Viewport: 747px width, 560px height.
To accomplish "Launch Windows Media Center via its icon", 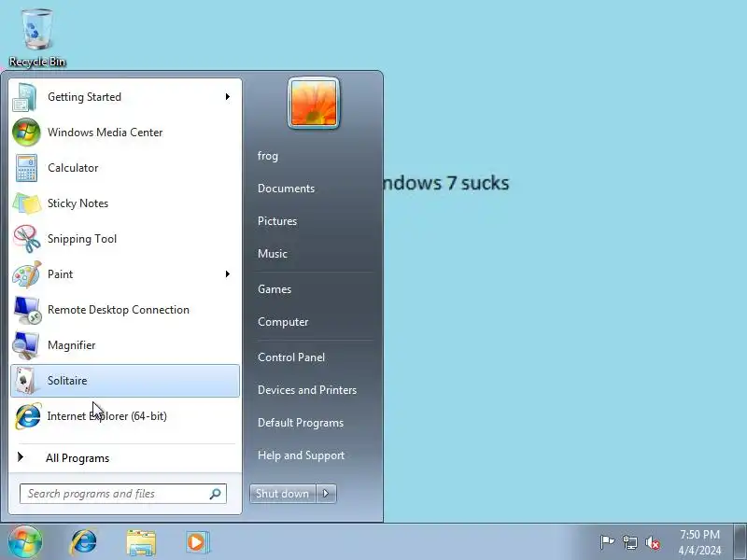I will [26, 133].
